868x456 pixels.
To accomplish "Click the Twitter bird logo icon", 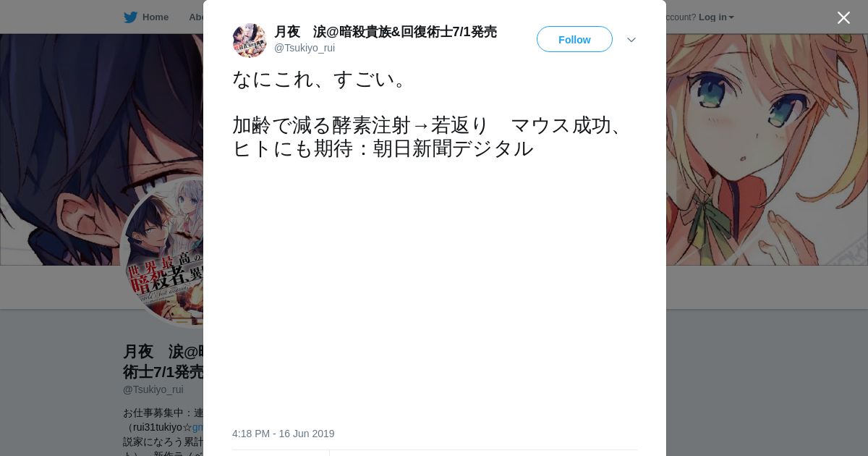I will (130, 17).
